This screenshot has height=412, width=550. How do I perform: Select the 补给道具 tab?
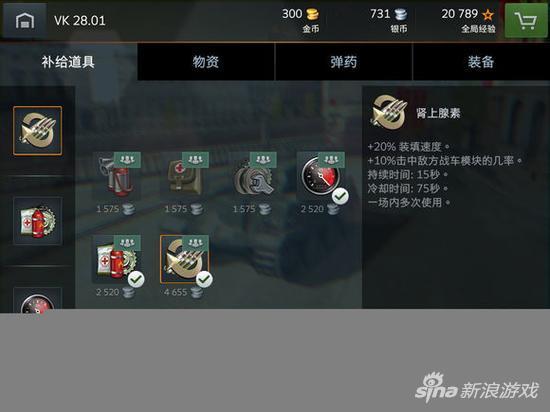pos(68,62)
